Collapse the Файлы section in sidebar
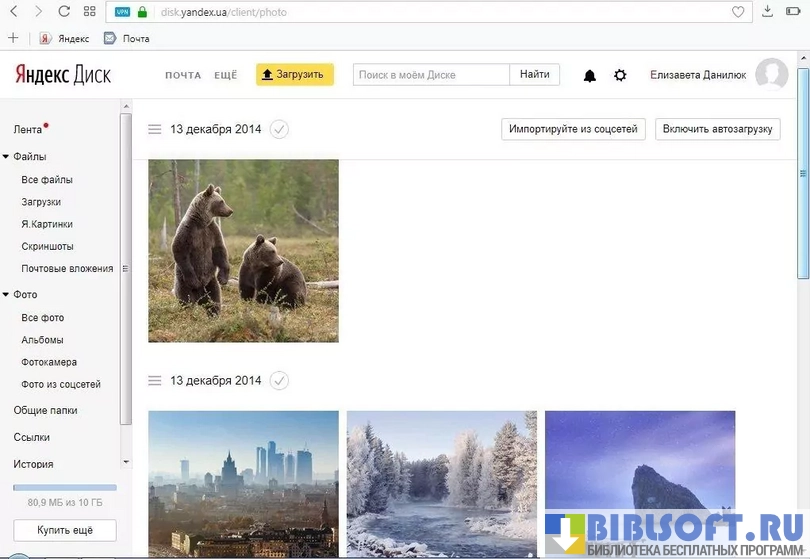This screenshot has height=559, width=810. pos(6,157)
